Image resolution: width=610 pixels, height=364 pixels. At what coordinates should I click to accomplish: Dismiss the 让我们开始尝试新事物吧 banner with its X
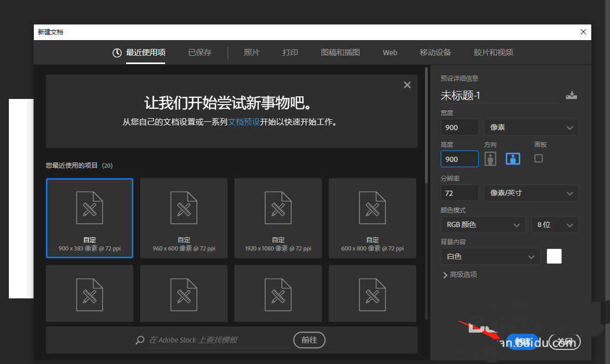pyautogui.click(x=407, y=84)
